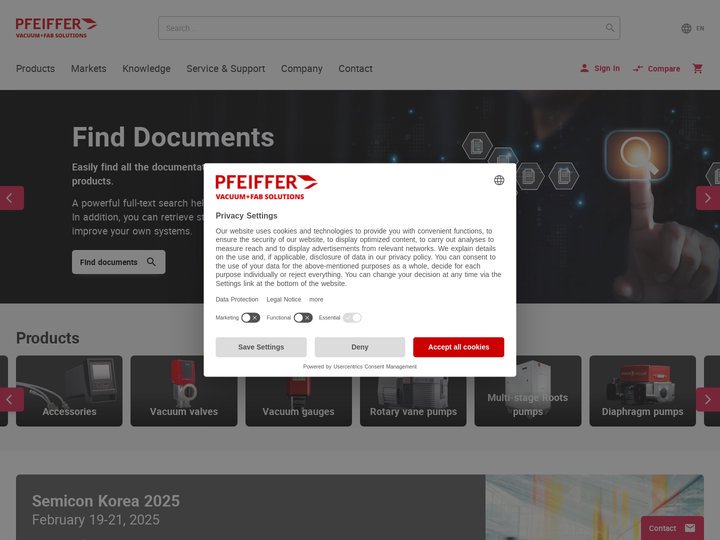This screenshot has height=540, width=720.
Task: Click the floating Contact button
Action: tap(672, 528)
